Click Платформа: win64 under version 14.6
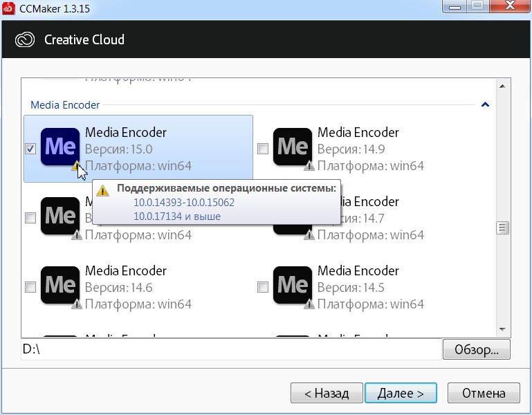This screenshot has height=415, width=532. point(138,304)
